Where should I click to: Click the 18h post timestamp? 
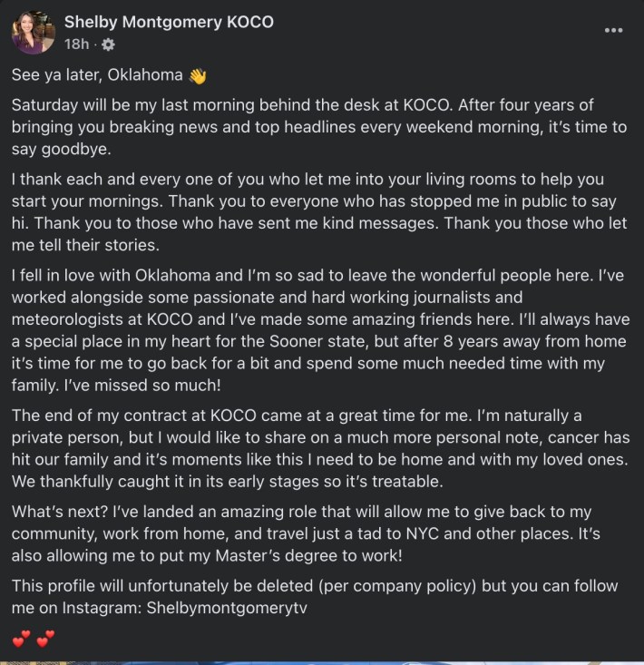click(77, 44)
